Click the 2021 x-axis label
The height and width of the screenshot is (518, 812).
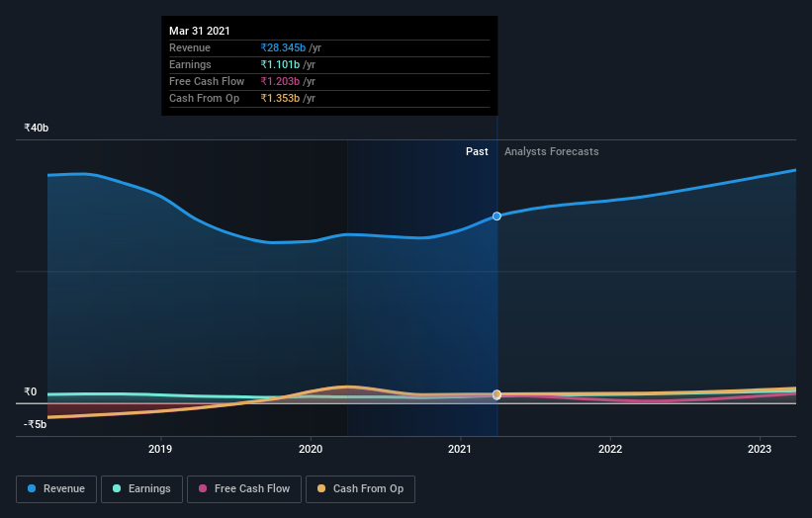click(x=459, y=449)
